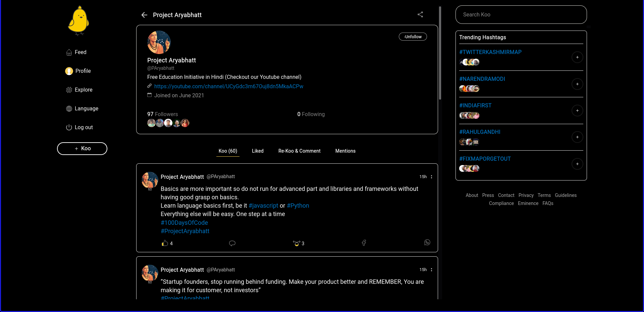Image resolution: width=644 pixels, height=312 pixels.
Task: Open the Guidelines footer link
Action: coord(566,195)
